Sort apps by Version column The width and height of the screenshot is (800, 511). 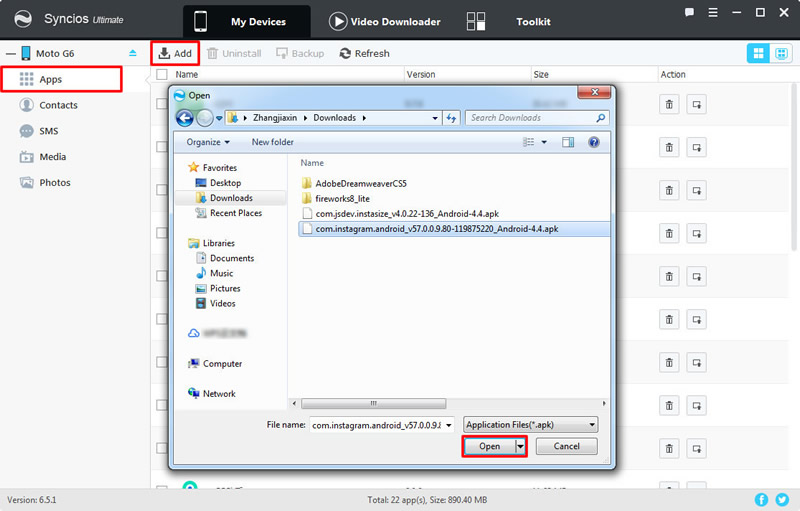pos(421,74)
